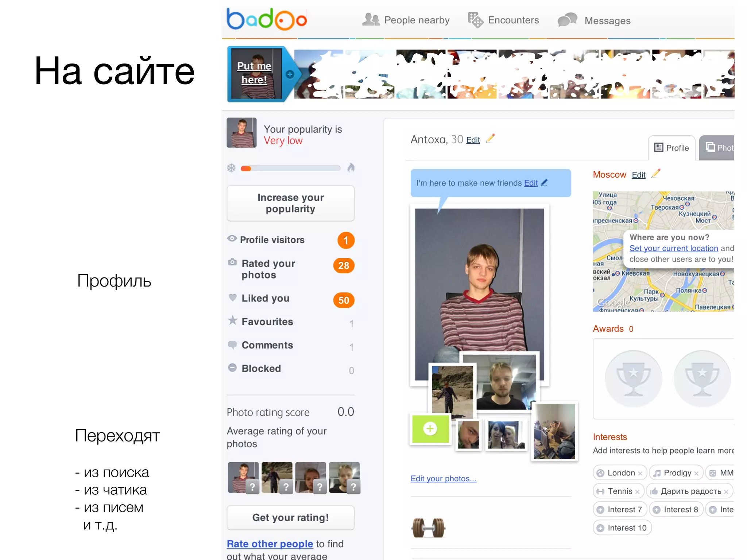Click first award trophy placeholder

[633, 379]
